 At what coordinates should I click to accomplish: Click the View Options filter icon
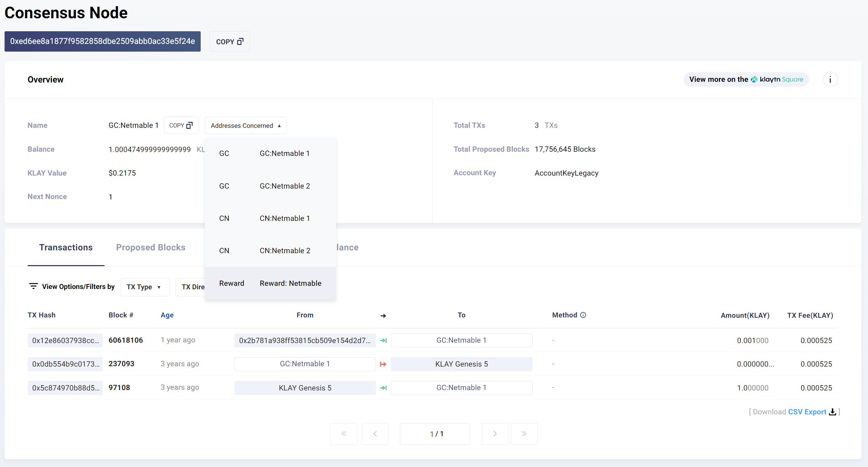tap(33, 287)
